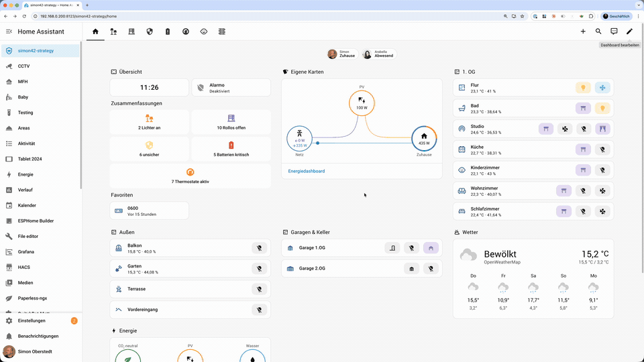Reload the browser page
644x362 pixels.
click(24, 16)
